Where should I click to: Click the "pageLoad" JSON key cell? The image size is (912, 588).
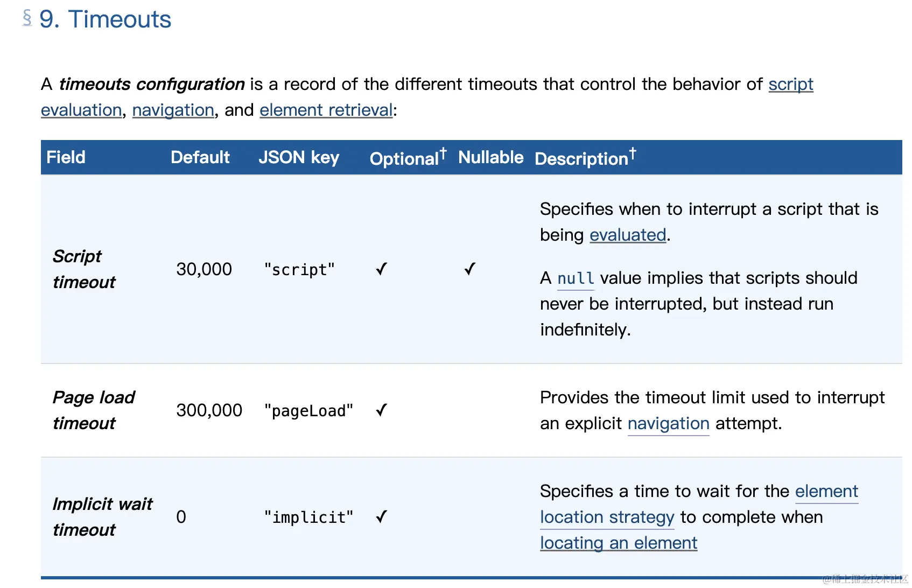coord(308,411)
